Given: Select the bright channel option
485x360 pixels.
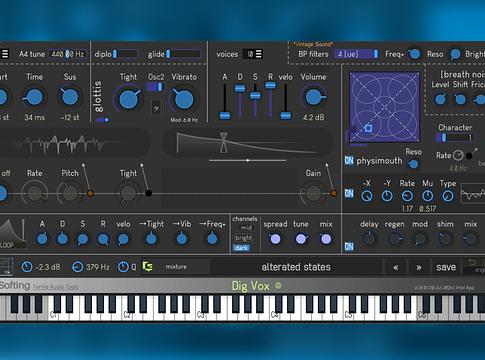Looking at the screenshot, I should click(243, 238).
